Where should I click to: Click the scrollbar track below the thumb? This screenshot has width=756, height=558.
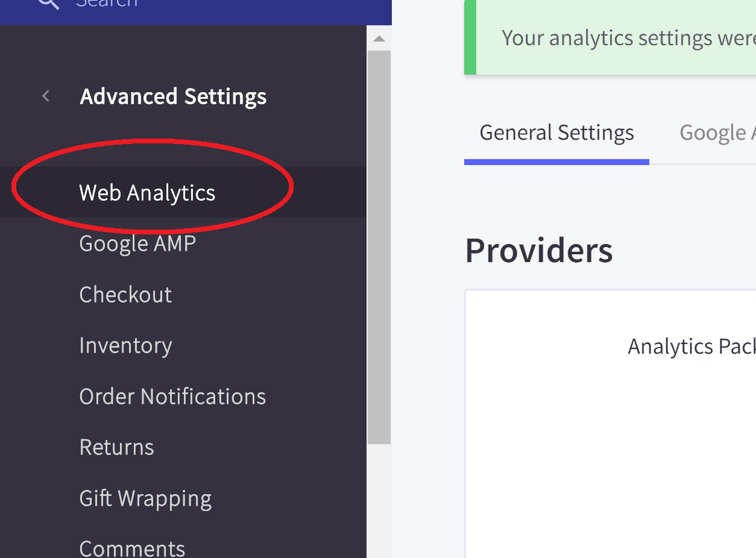tap(379, 500)
